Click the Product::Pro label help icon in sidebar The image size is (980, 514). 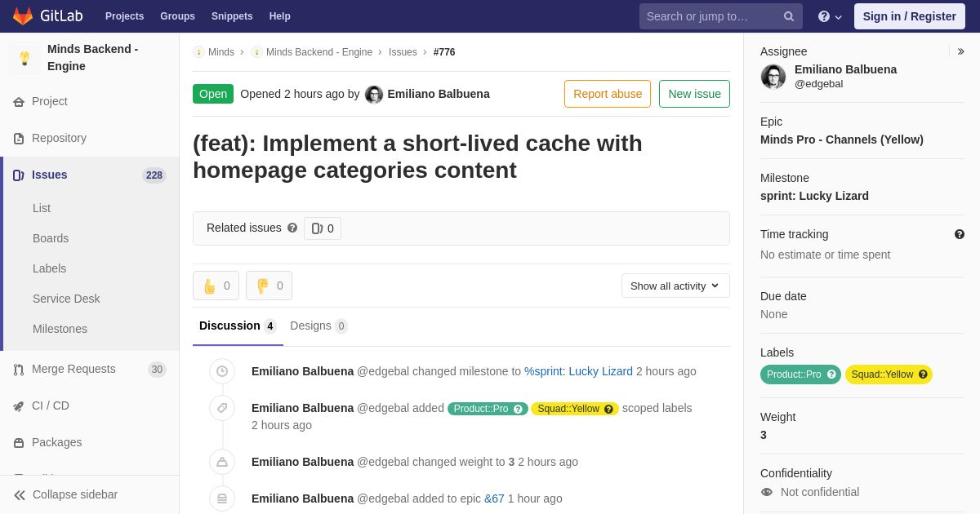pyautogui.click(x=831, y=374)
